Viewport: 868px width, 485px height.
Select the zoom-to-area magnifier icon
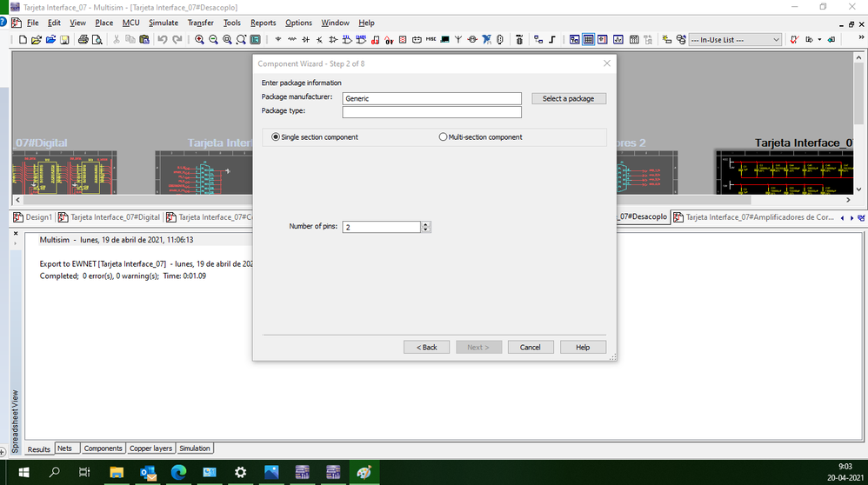(x=227, y=39)
